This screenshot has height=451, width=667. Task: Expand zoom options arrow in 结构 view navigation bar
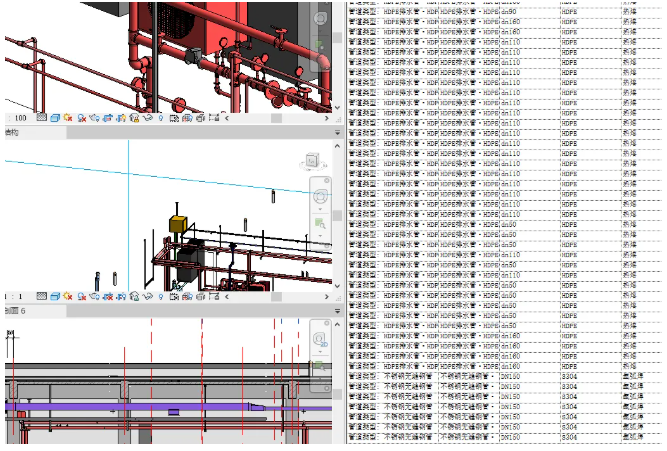[320, 236]
